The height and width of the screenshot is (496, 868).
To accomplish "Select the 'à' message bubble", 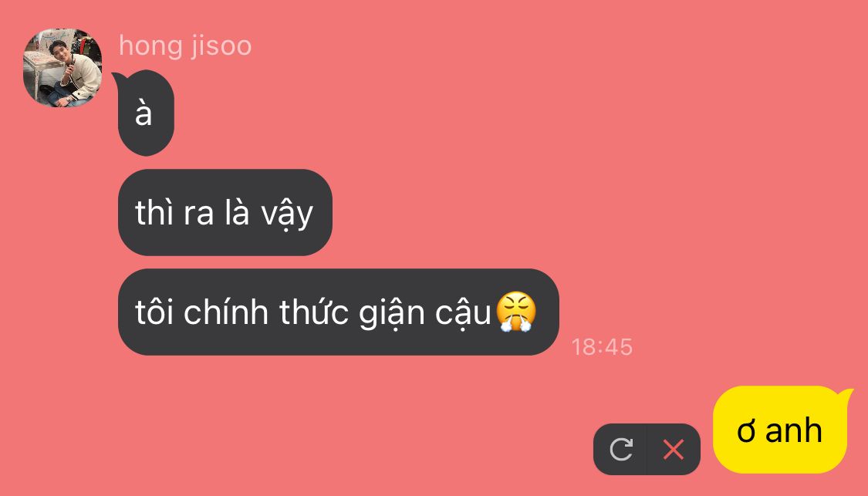I will pyautogui.click(x=146, y=113).
